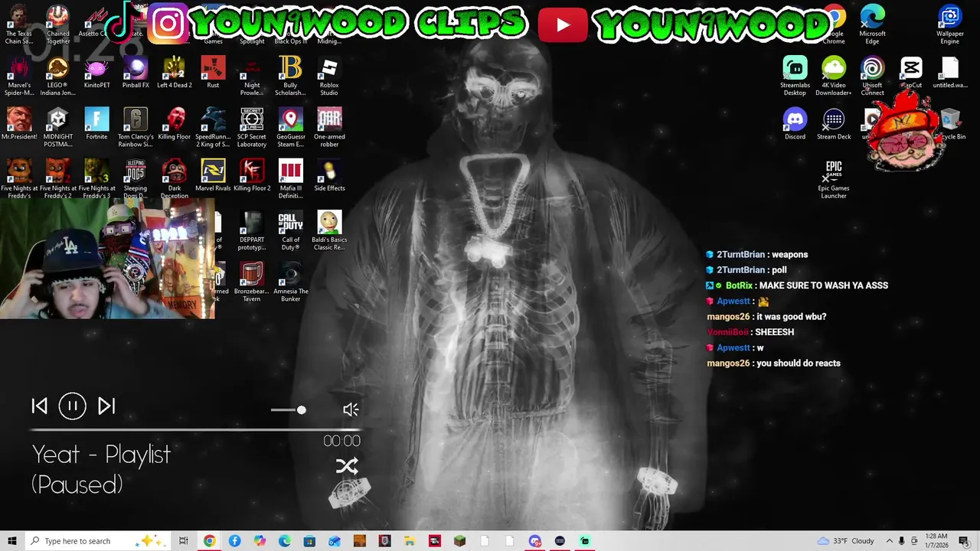
Task: Pause the Yeat playlist playback
Action: tap(73, 406)
